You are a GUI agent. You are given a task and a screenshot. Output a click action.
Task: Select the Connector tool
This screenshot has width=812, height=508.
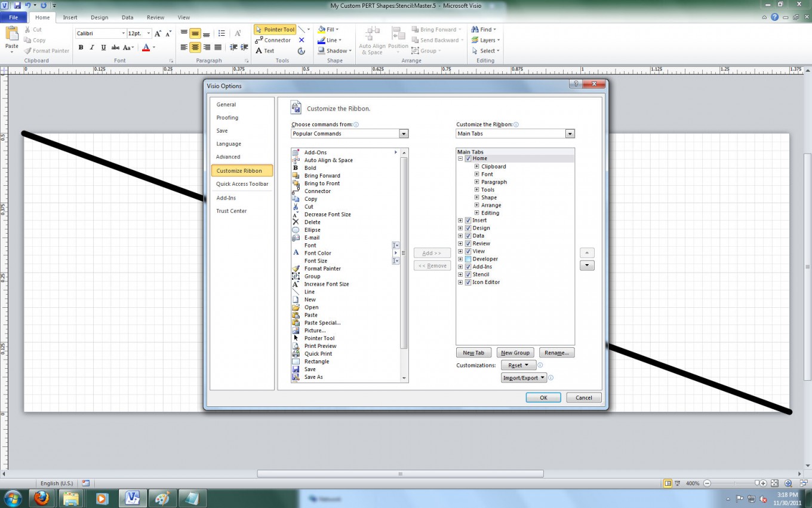point(274,40)
